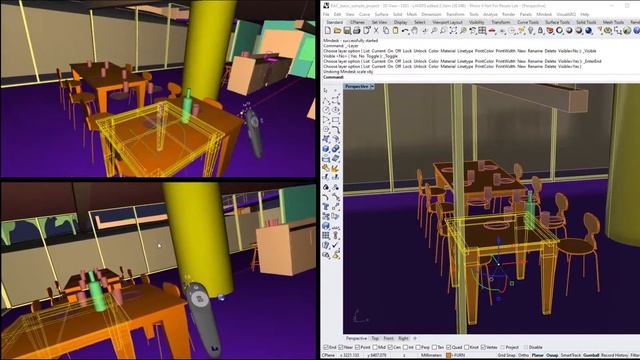
Task: Click the light bulb Hide objects icon
Action: pyautogui.click(x=531, y=31)
